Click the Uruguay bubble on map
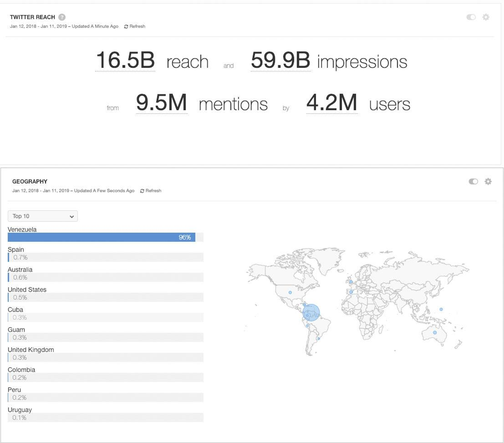Screen dimensions: 504x443 319,338
